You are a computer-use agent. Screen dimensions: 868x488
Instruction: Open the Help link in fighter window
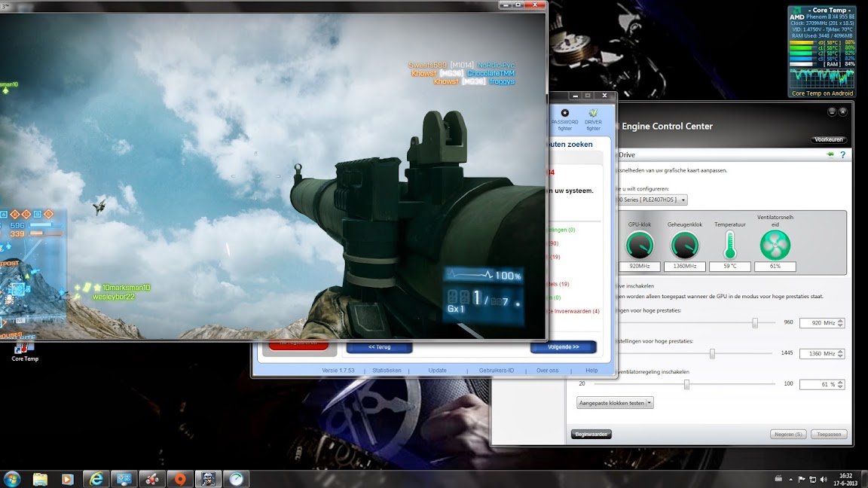coord(591,371)
